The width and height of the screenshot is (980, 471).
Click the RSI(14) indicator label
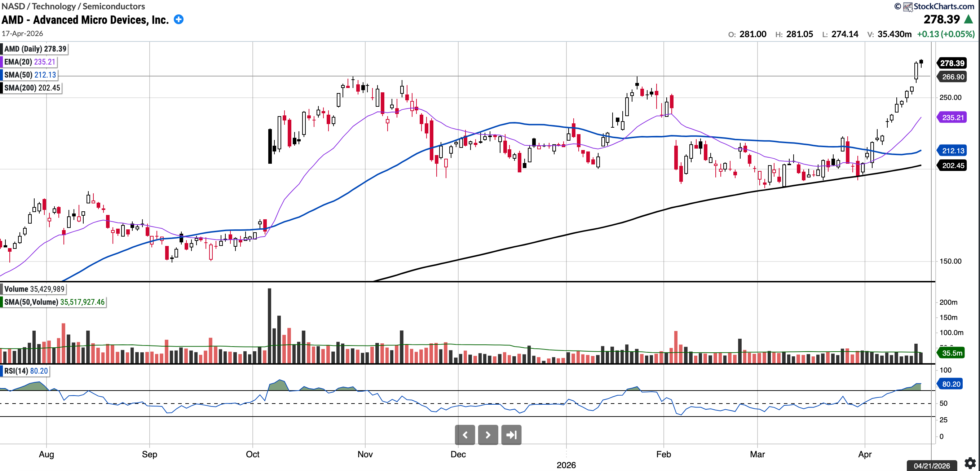click(26, 371)
